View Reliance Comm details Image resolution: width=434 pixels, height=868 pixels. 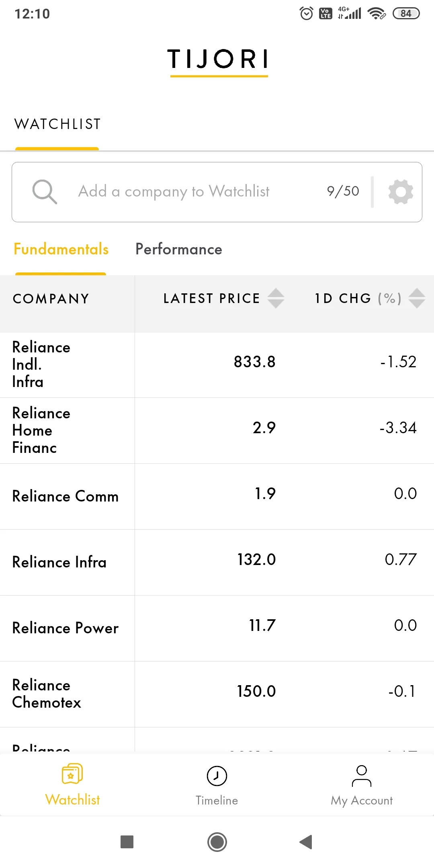66,496
